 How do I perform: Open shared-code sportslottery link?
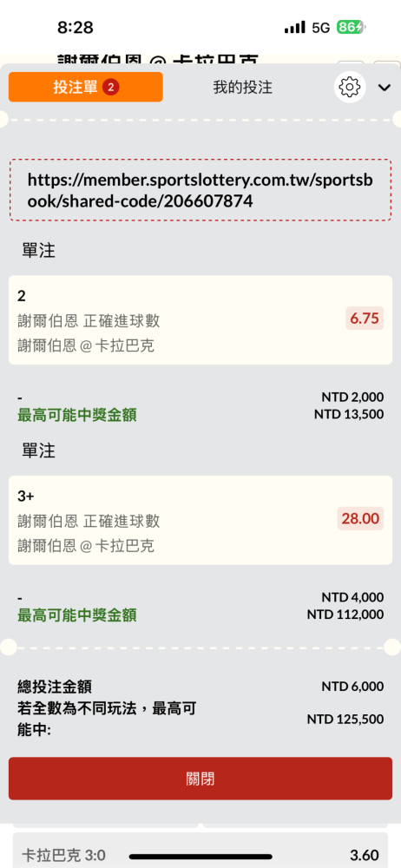pyautogui.click(x=200, y=190)
